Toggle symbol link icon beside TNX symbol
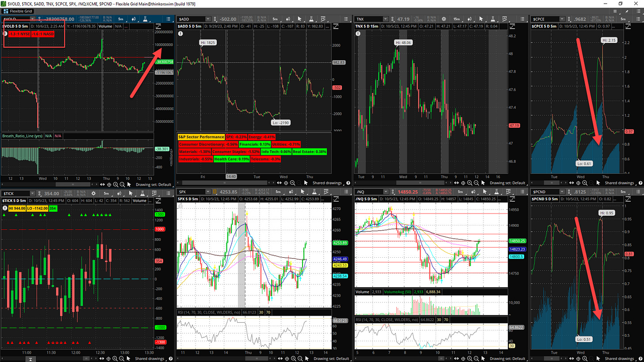644x362 pixels. [392, 19]
